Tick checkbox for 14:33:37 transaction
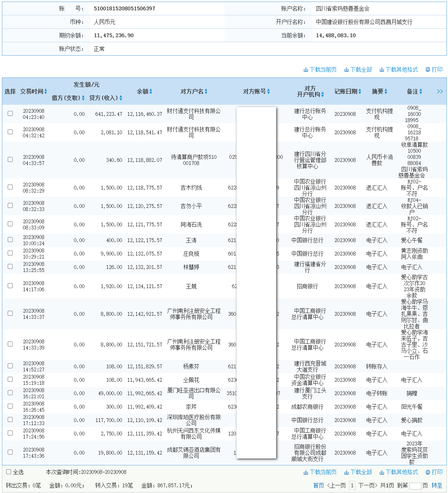This screenshot has width=448, height=493. 10,313
